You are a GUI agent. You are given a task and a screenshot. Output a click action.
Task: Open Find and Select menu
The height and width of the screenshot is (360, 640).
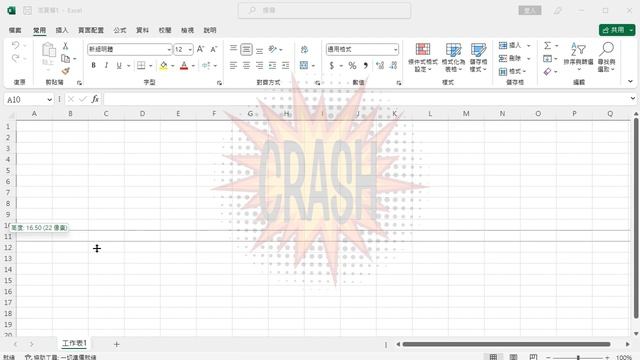click(607, 57)
